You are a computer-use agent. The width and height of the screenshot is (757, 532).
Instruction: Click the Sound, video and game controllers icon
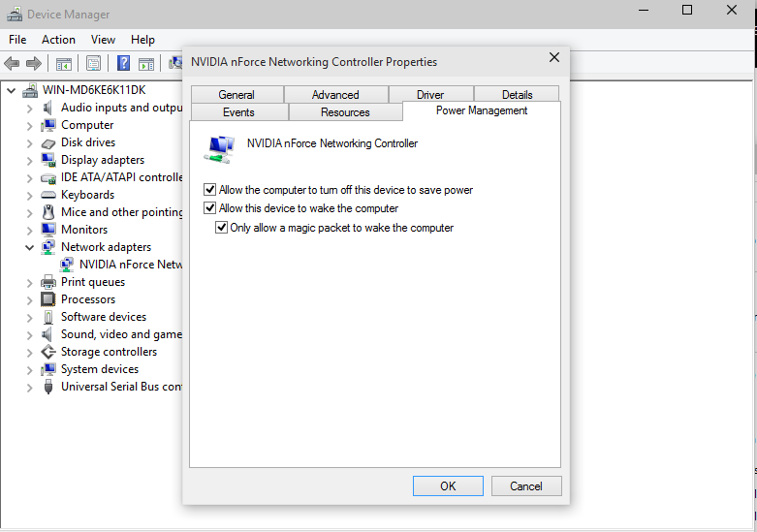(47, 334)
